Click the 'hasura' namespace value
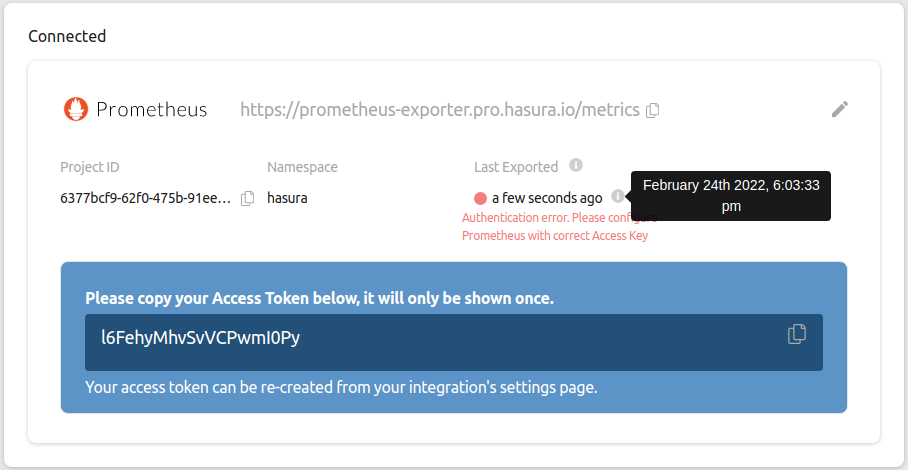Viewport: 908px width, 470px height. [x=287, y=198]
